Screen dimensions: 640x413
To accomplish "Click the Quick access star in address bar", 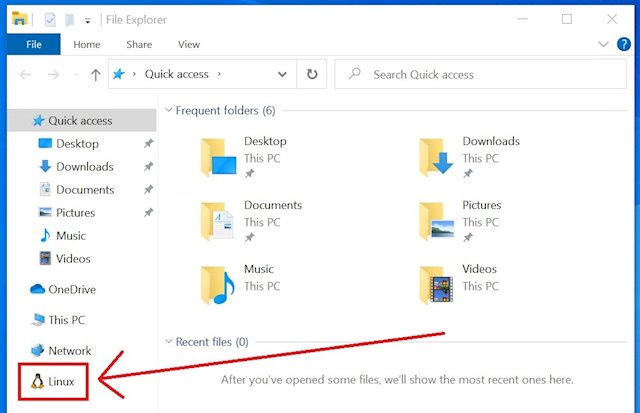I will click(x=118, y=74).
